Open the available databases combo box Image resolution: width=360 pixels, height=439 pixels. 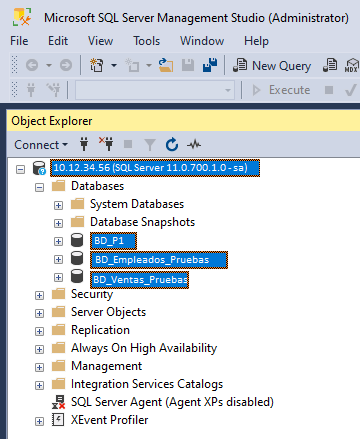(x=154, y=90)
